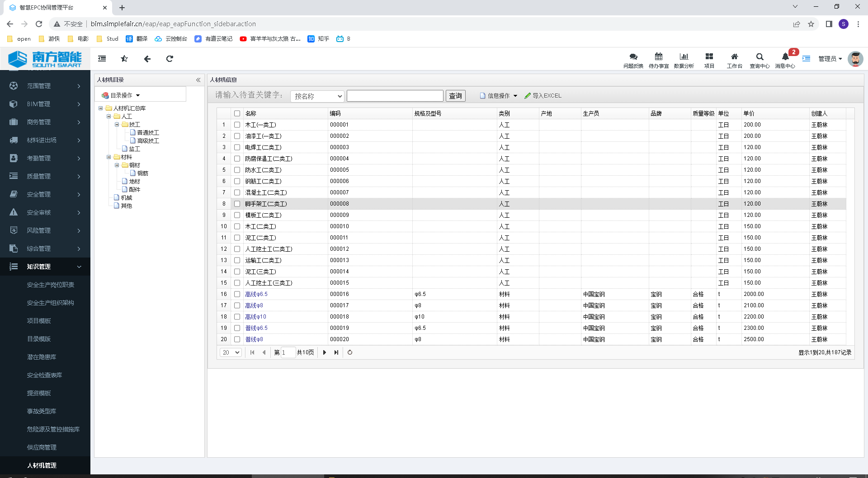Screen dimensions: 868x478
Task: Open the 按名称 search type dropdown
Action: click(x=317, y=96)
